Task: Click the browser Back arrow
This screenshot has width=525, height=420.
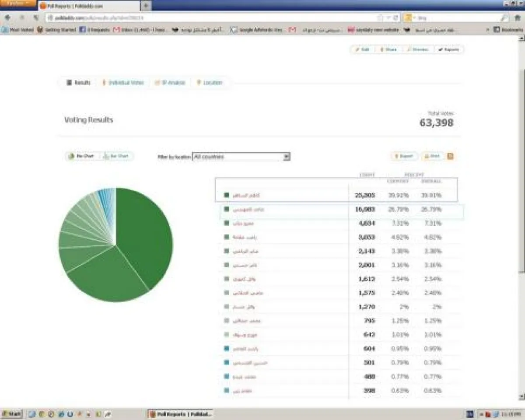Action: pyautogui.click(x=7, y=18)
